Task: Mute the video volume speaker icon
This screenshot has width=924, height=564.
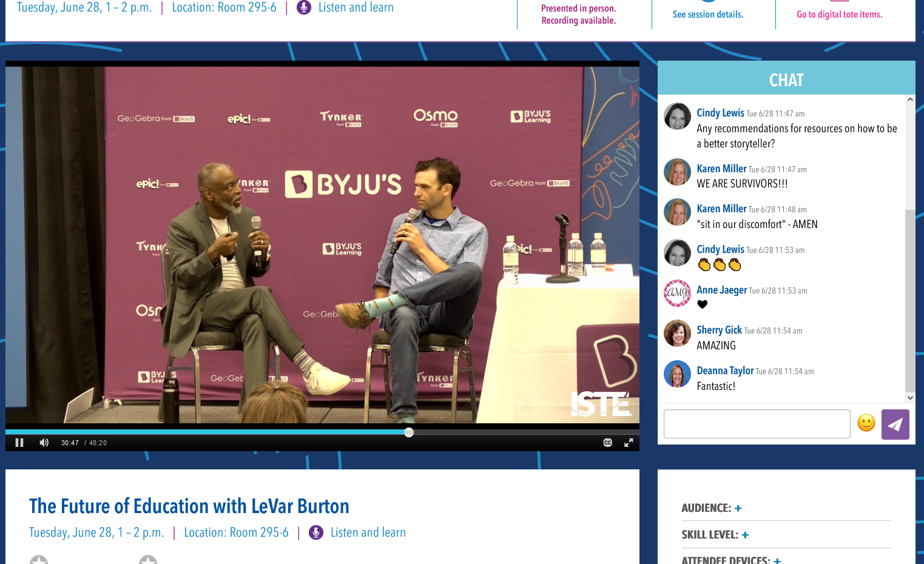Action: pyautogui.click(x=44, y=443)
